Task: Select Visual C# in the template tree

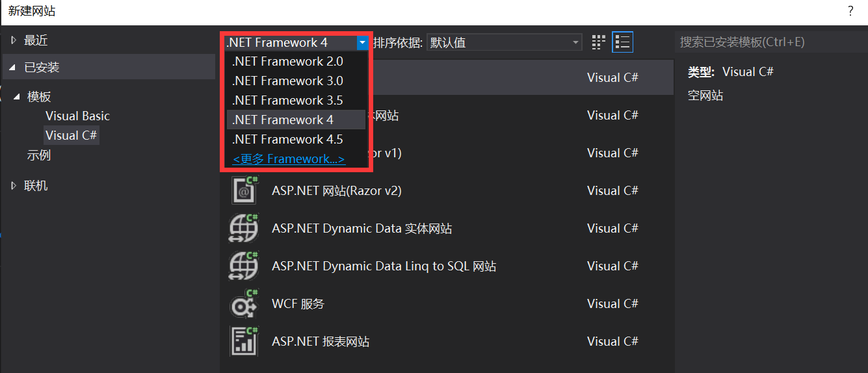Action: (x=72, y=136)
